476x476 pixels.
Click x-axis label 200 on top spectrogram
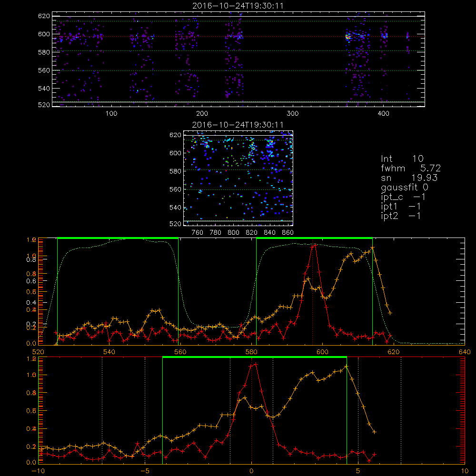(x=202, y=114)
